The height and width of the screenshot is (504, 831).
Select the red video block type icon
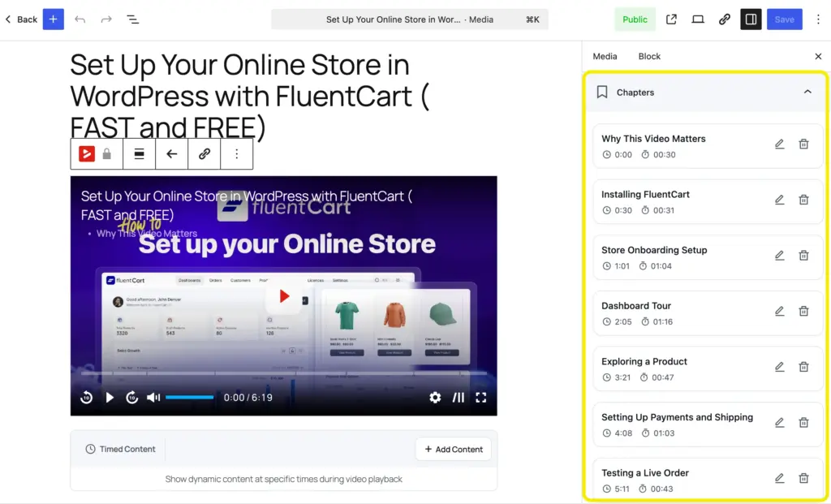point(87,153)
